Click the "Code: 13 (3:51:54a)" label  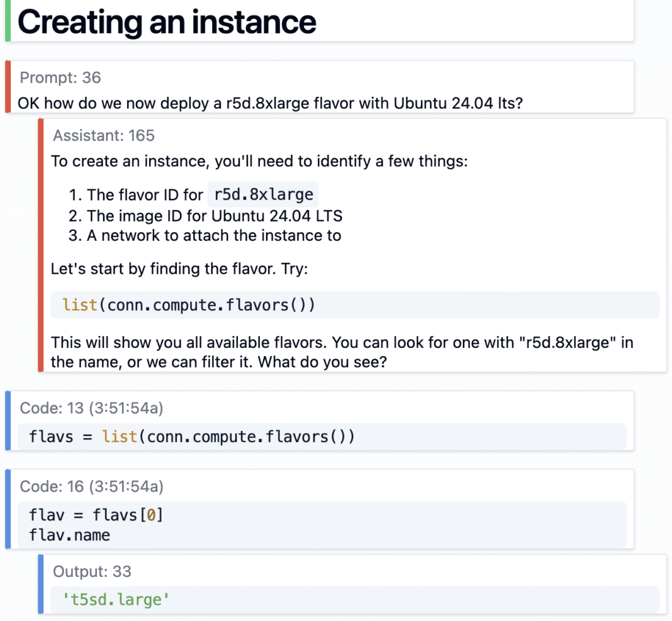pyautogui.click(x=91, y=408)
